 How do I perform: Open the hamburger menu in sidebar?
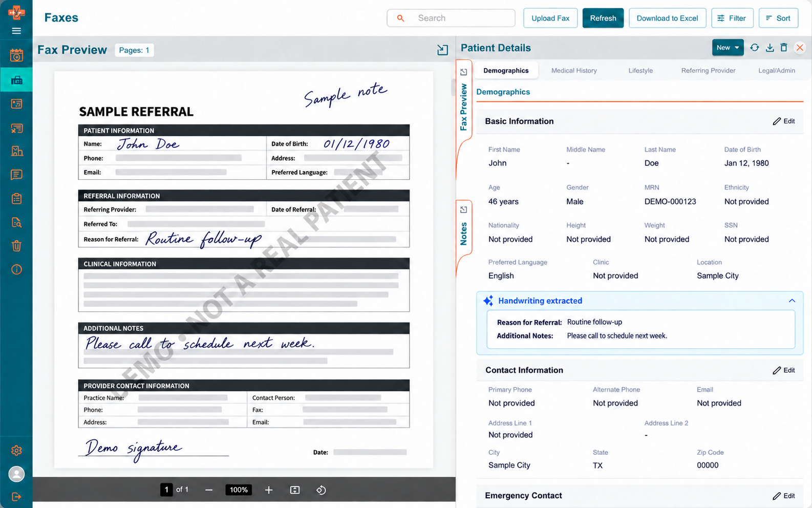point(16,31)
